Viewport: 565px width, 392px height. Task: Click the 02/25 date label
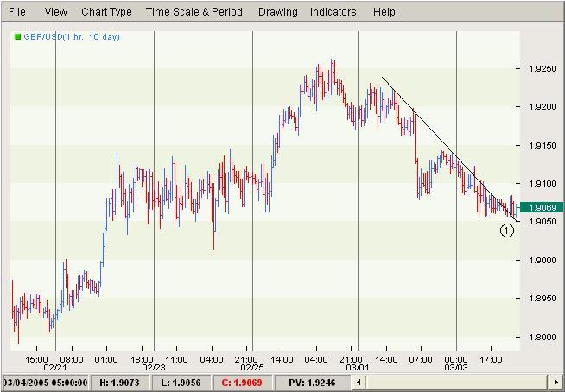251,368
